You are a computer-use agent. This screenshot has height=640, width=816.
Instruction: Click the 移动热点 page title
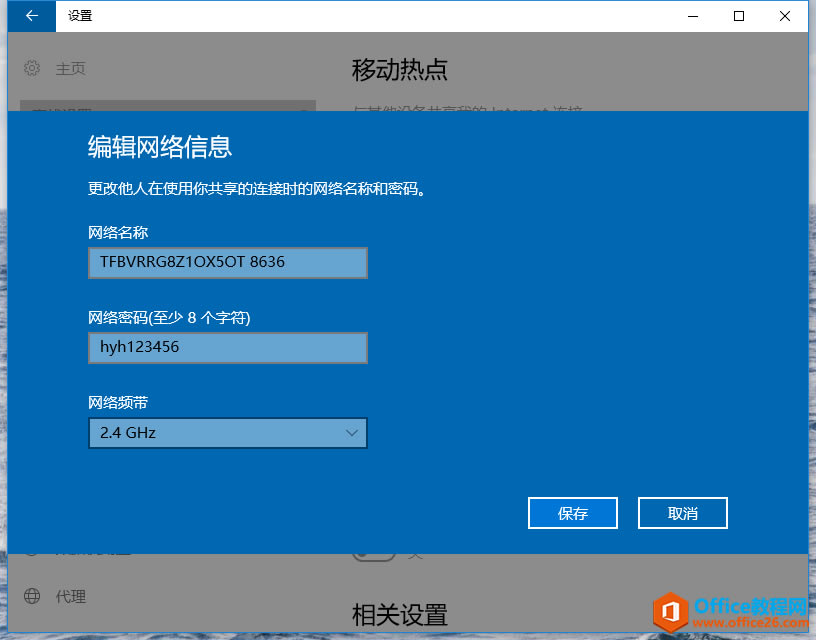click(x=400, y=69)
